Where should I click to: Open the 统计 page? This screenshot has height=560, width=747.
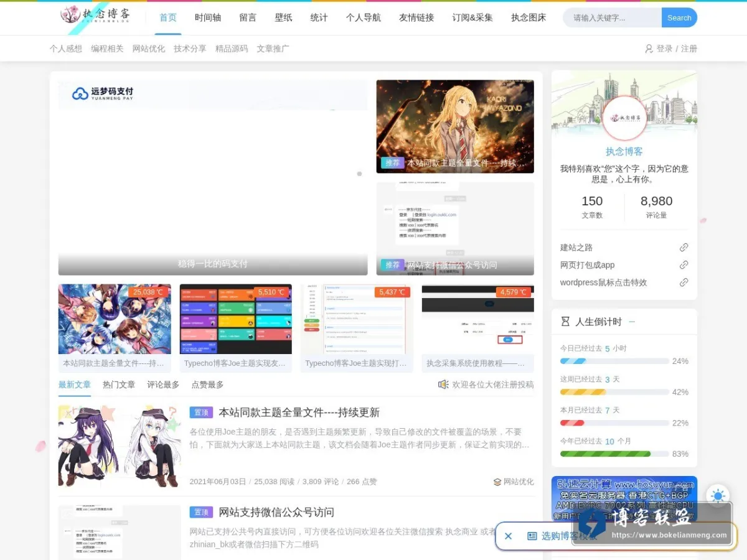coord(319,17)
